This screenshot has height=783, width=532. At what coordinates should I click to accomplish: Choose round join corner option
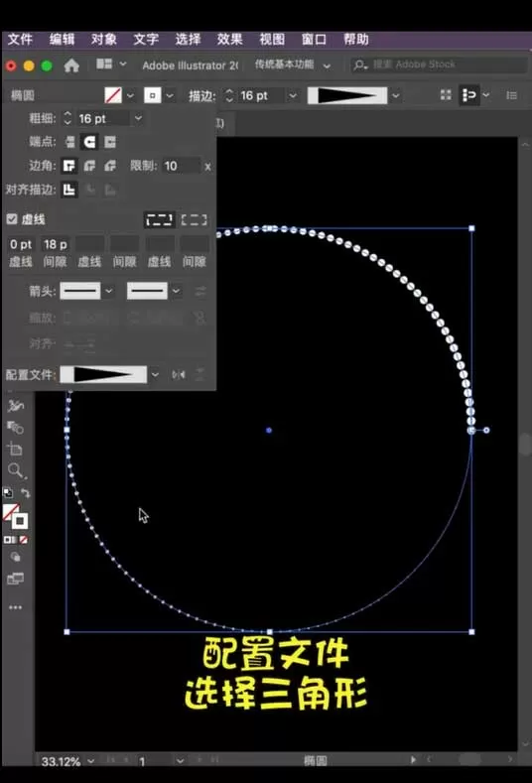(x=89, y=166)
